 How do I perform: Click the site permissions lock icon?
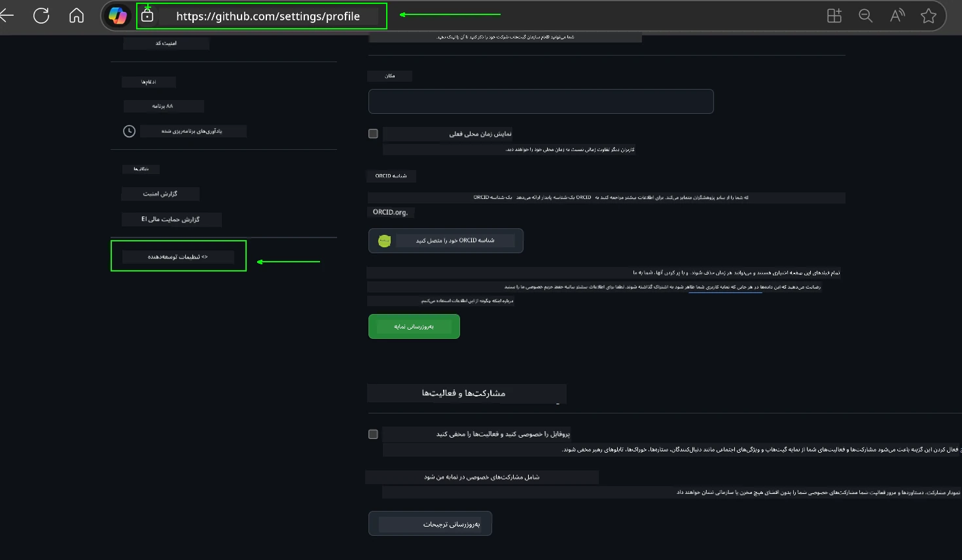(147, 15)
